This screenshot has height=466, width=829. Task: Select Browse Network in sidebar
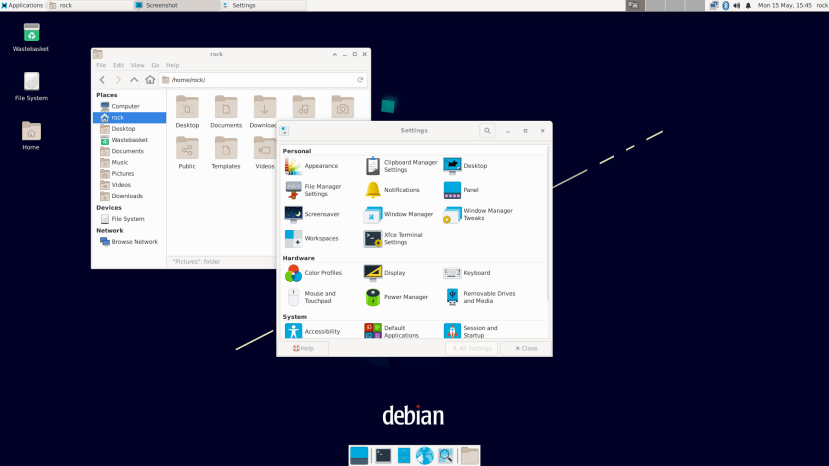[130, 242]
